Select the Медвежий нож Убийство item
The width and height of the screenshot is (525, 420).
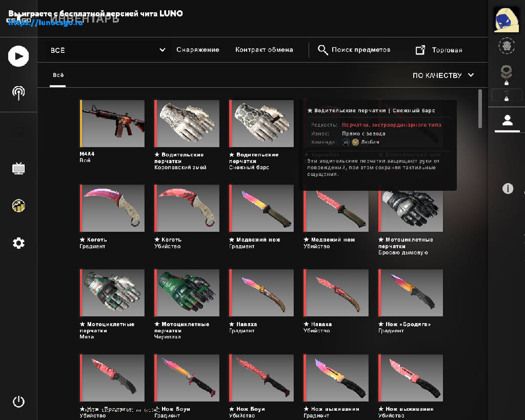[336, 211]
